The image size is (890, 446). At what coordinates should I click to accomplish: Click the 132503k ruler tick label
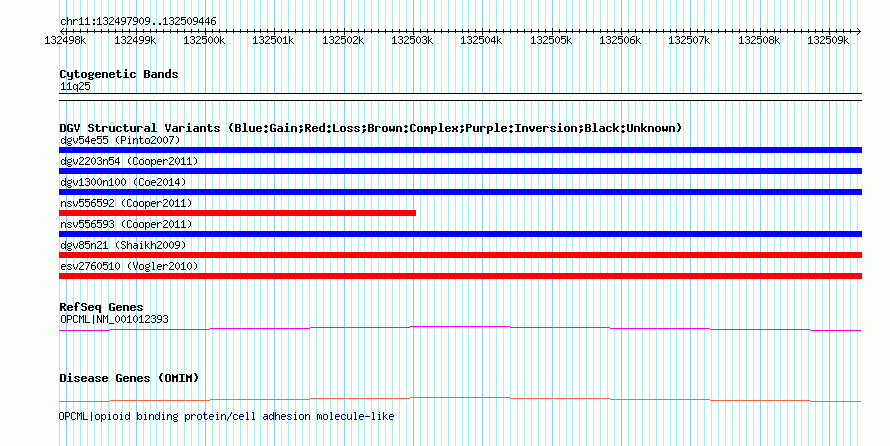point(412,40)
